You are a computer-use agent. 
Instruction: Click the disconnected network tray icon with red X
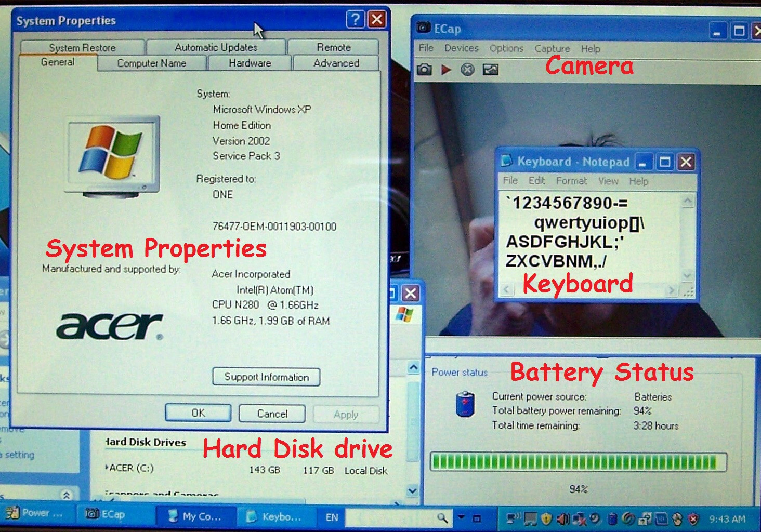[580, 518]
